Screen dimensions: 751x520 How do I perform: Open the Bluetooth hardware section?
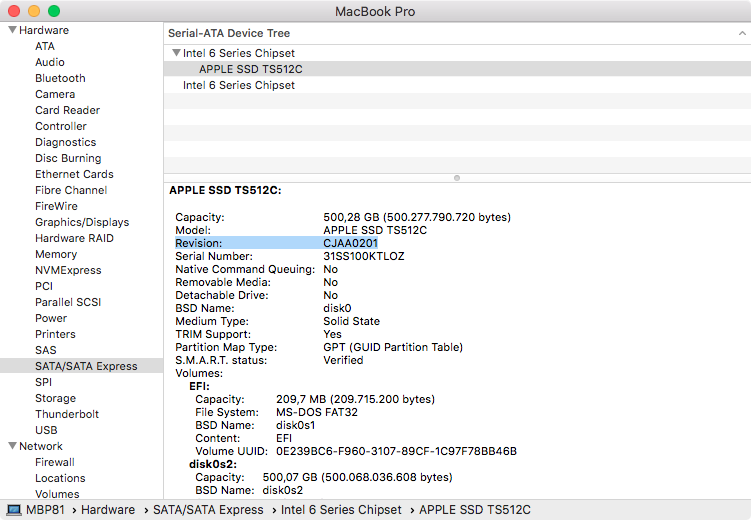(x=60, y=78)
